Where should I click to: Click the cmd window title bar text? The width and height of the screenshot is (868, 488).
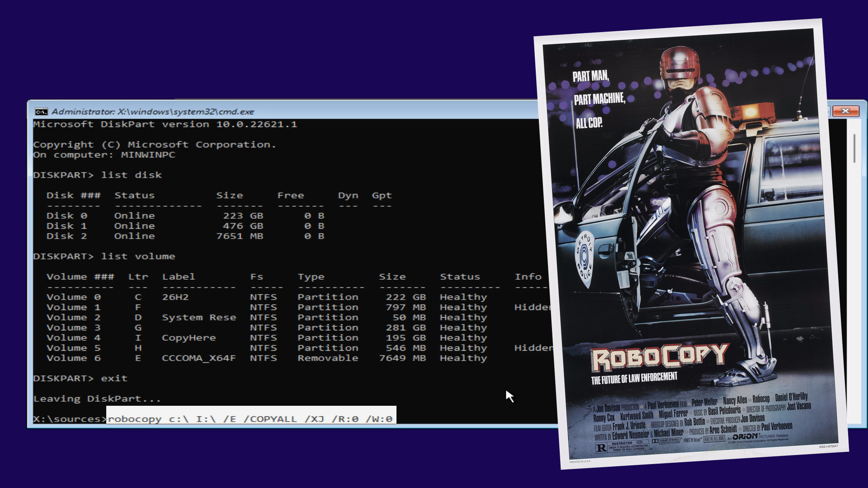[x=153, y=112]
